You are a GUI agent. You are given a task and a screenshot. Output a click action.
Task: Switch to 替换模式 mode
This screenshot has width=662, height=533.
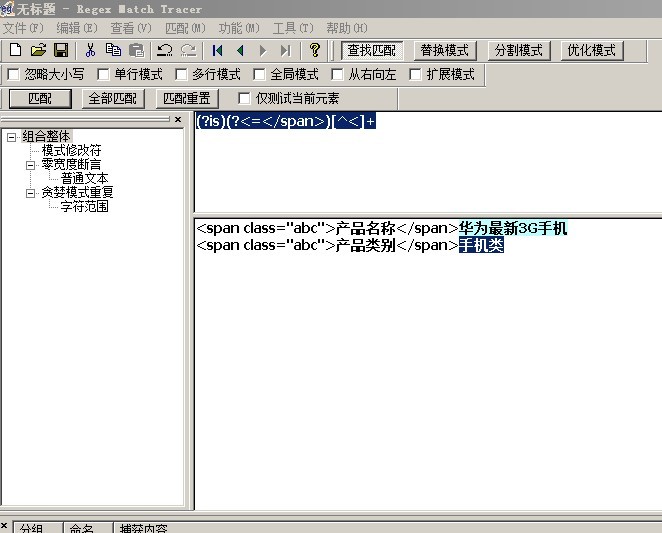point(444,50)
